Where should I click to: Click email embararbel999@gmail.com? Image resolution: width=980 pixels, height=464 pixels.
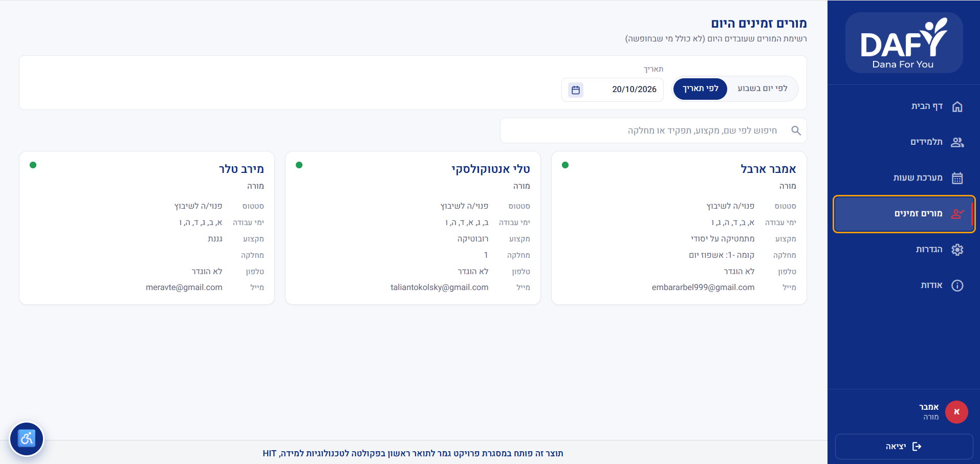(703, 288)
